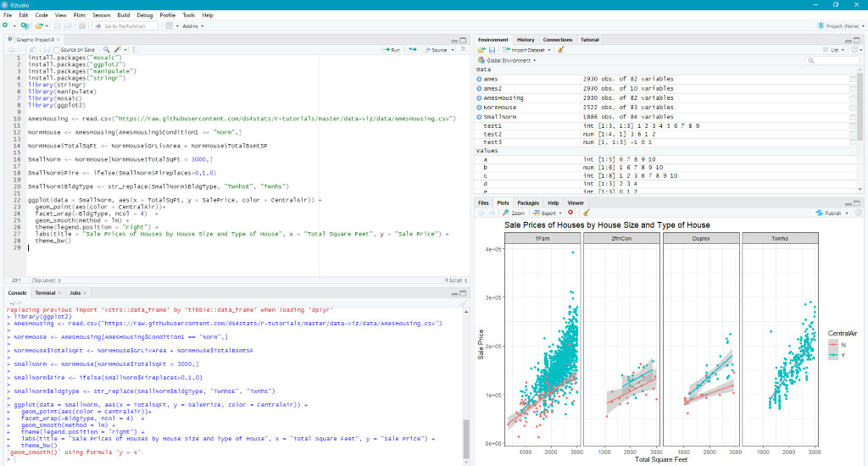View the test1 matrix table icon
This screenshot has width=868, height=466.
pos(853,126)
